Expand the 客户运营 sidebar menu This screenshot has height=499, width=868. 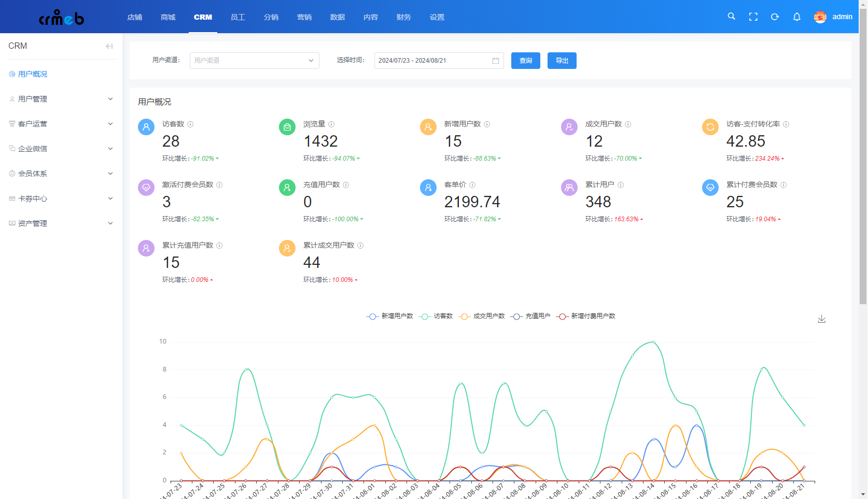pyautogui.click(x=61, y=124)
